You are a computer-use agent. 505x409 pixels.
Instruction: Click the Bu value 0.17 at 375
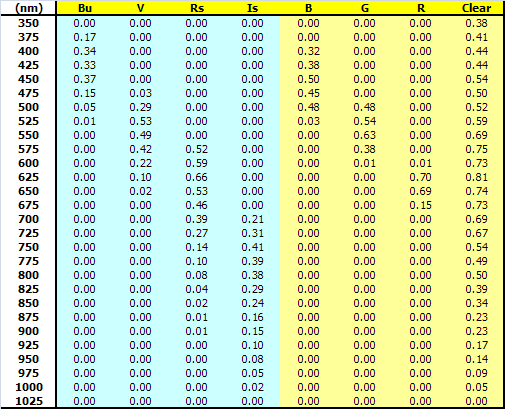pyautogui.click(x=85, y=37)
